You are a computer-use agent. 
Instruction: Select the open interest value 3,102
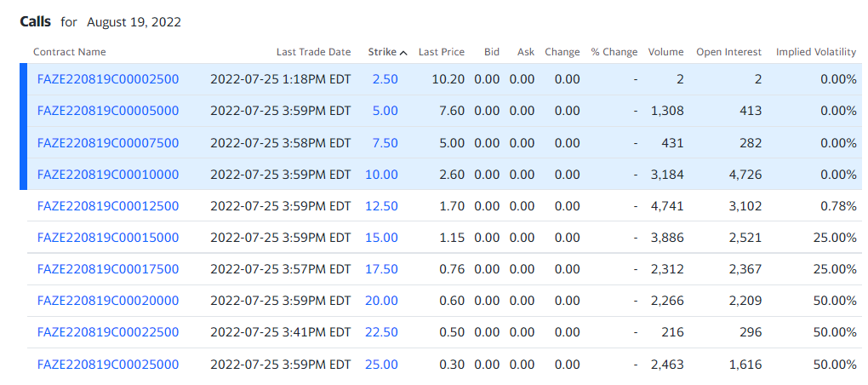tap(745, 206)
